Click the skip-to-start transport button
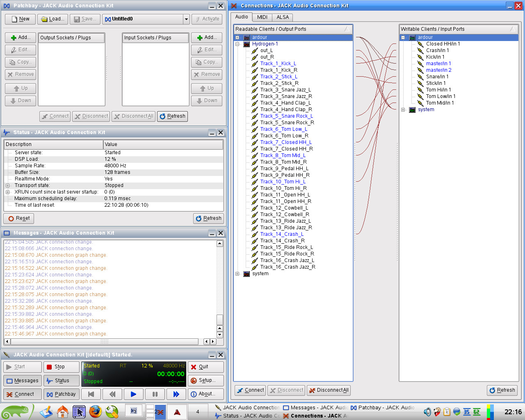The image size is (525, 420). click(91, 394)
